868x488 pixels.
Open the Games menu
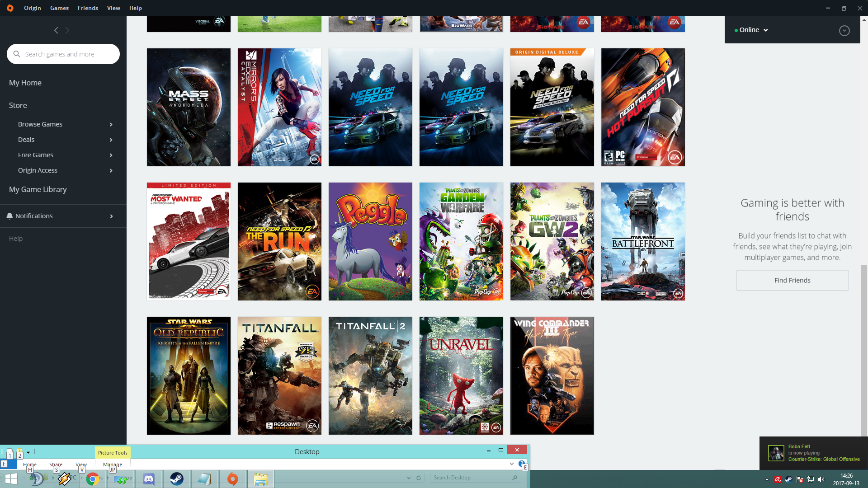coord(59,8)
